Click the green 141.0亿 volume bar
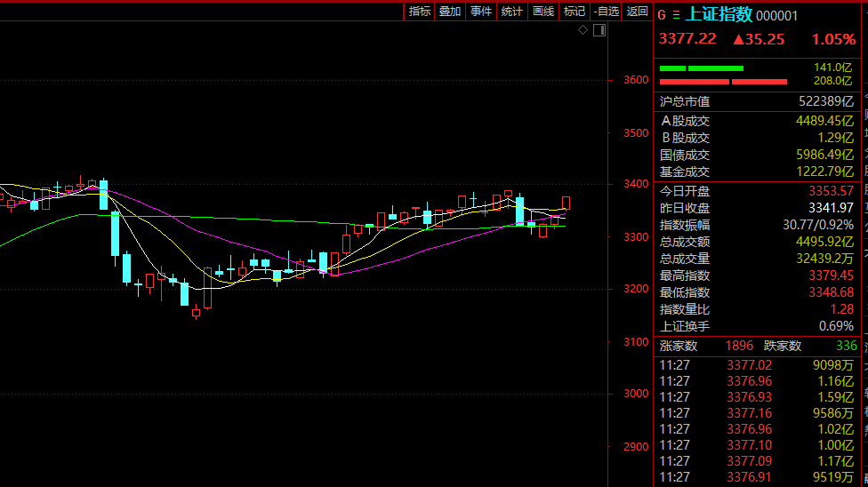The height and width of the screenshot is (487, 868). pyautogui.click(x=702, y=68)
